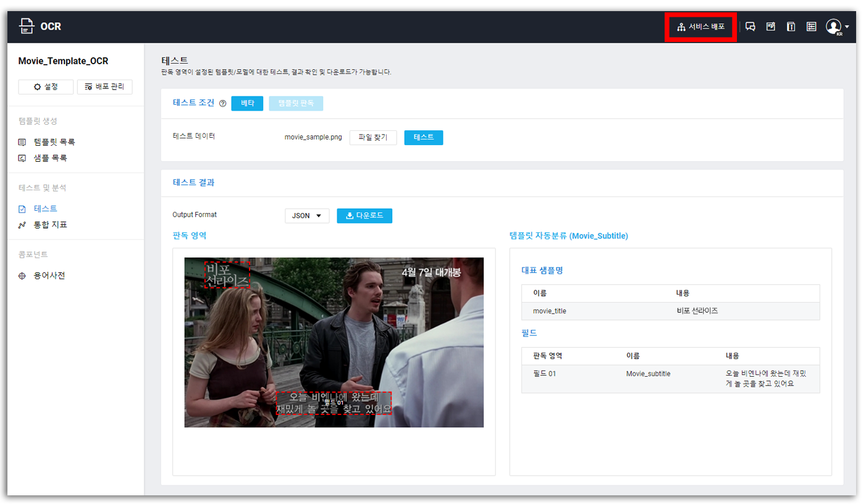Select the 베타 test condition
Viewport: 866px width, 504px height.
247,103
